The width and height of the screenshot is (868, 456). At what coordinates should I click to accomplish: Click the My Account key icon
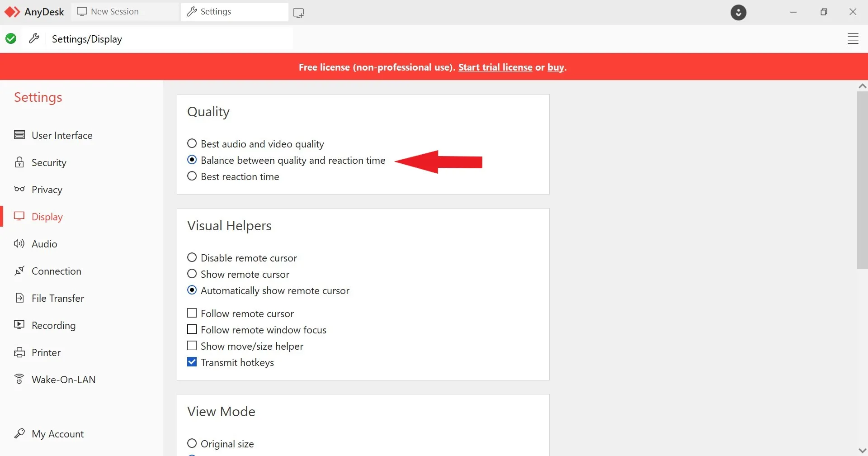[x=19, y=433]
